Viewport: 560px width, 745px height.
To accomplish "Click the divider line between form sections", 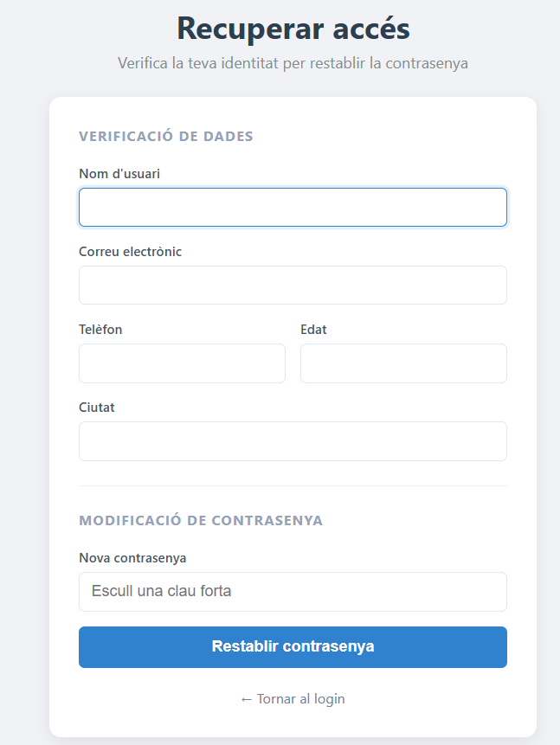I will (293, 486).
